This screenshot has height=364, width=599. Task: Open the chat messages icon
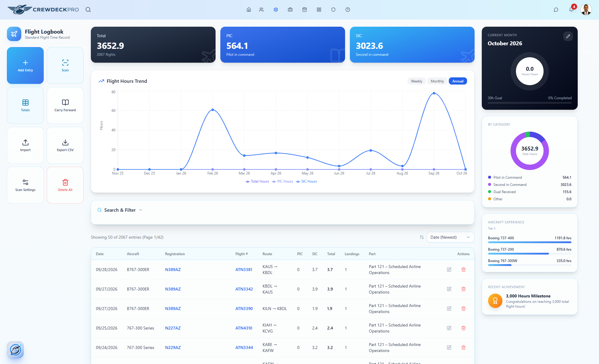click(556, 10)
